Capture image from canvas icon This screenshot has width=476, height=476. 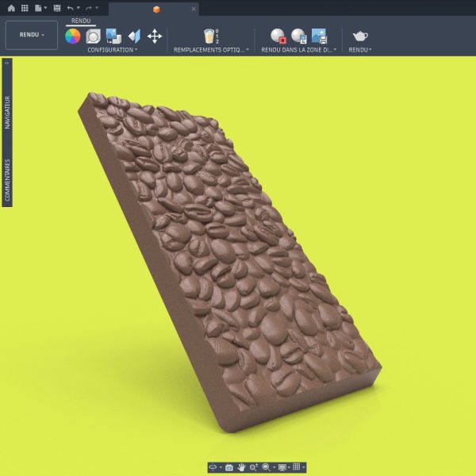coord(320,36)
